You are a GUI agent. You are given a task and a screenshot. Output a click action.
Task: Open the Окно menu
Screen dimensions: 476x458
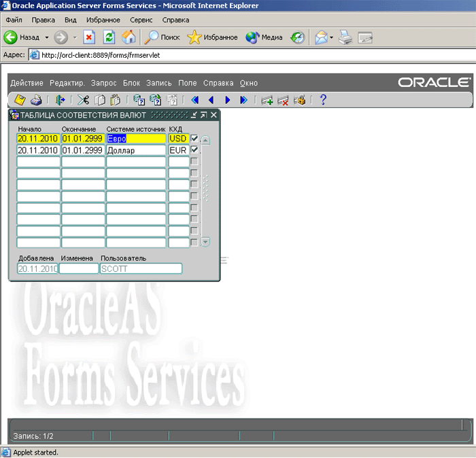(x=249, y=83)
